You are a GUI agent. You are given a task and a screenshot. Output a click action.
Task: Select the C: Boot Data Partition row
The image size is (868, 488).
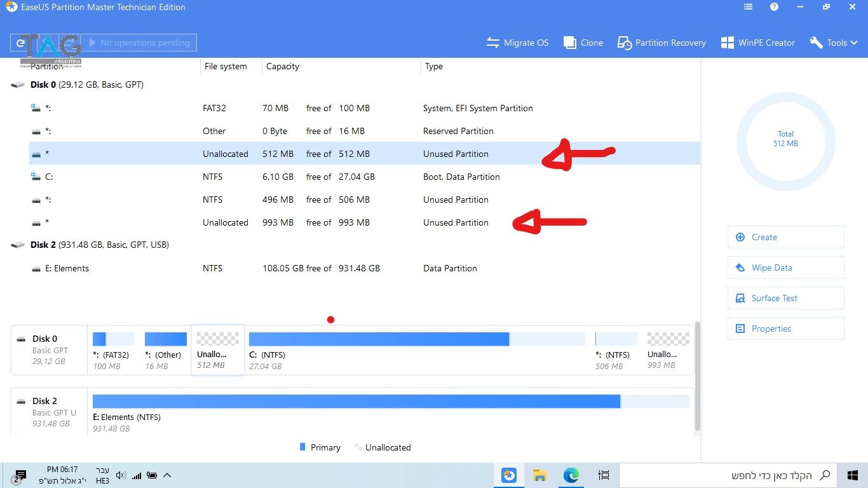click(365, 177)
